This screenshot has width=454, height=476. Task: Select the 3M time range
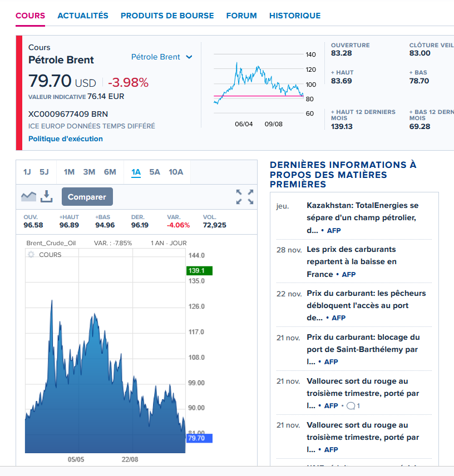point(89,172)
